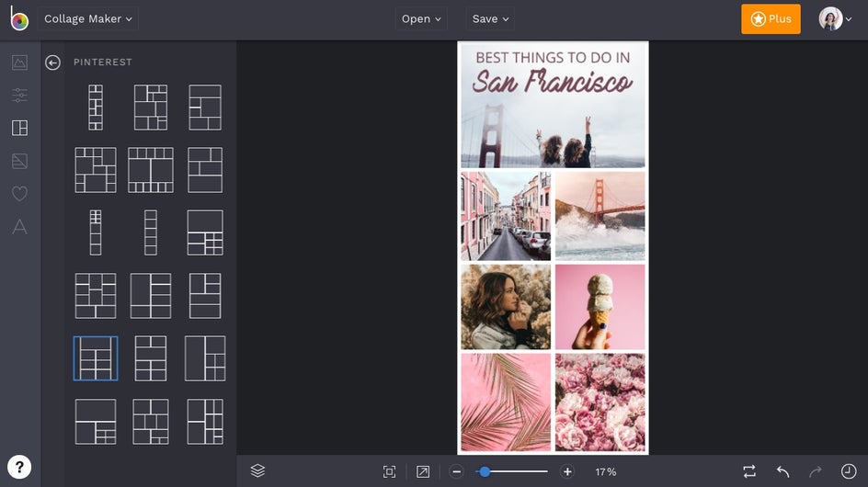Select the third layout in the third row
This screenshot has height=487, width=868.
pos(205,232)
